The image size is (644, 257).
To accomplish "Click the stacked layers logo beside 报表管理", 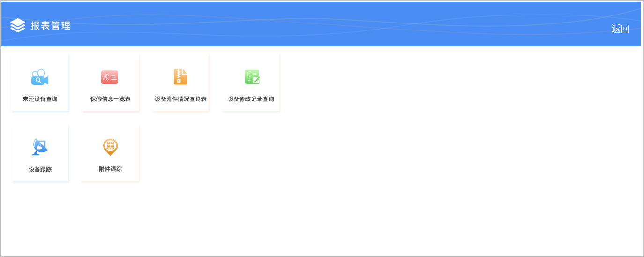I will [x=18, y=25].
